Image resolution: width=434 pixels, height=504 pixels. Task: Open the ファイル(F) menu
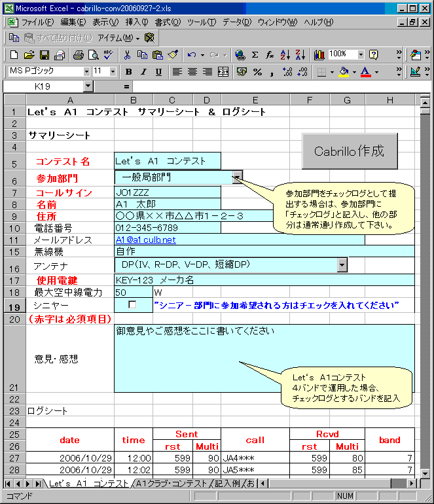pyautogui.click(x=37, y=22)
